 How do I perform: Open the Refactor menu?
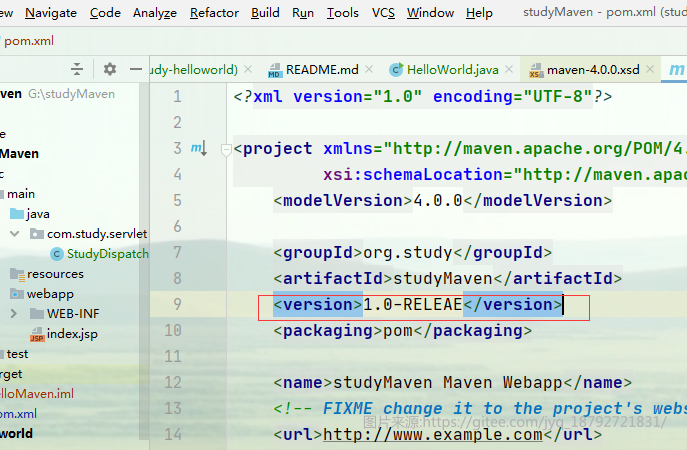214,13
